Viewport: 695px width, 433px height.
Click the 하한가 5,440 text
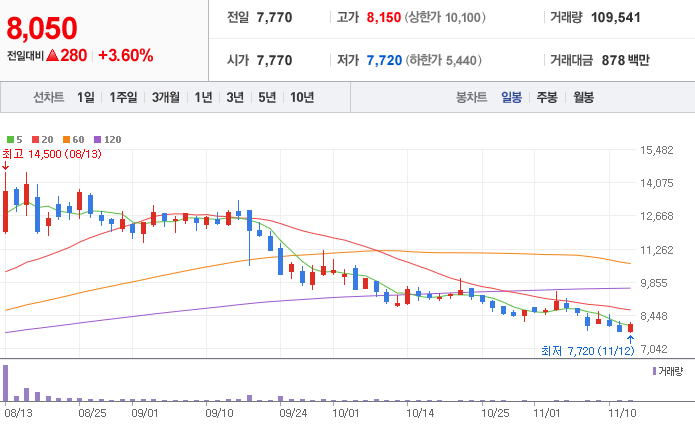[443, 60]
